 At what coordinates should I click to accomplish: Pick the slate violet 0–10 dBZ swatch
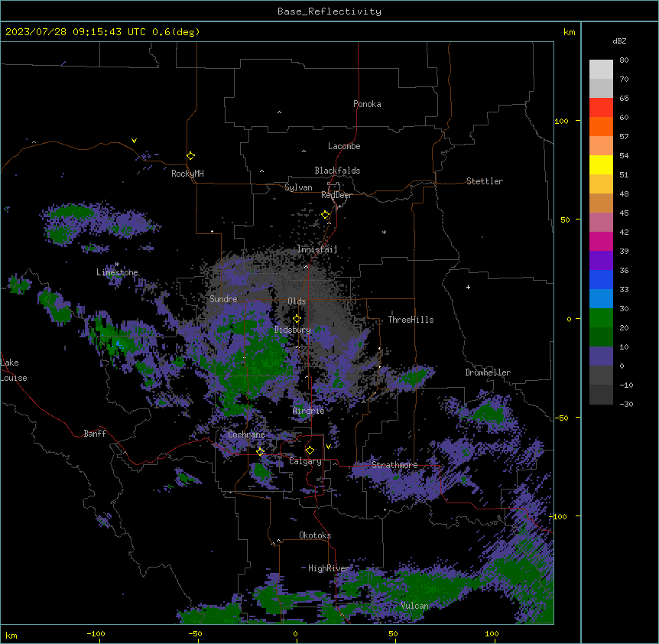tap(601, 356)
